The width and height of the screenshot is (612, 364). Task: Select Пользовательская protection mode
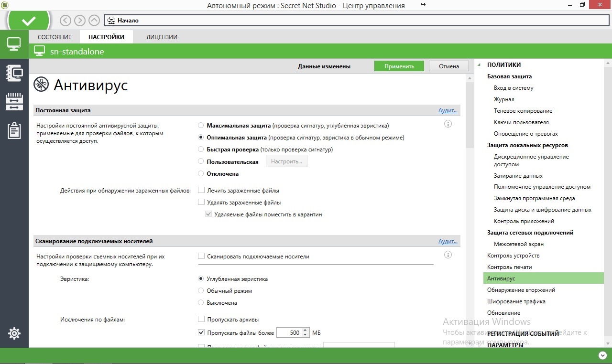pos(201,161)
